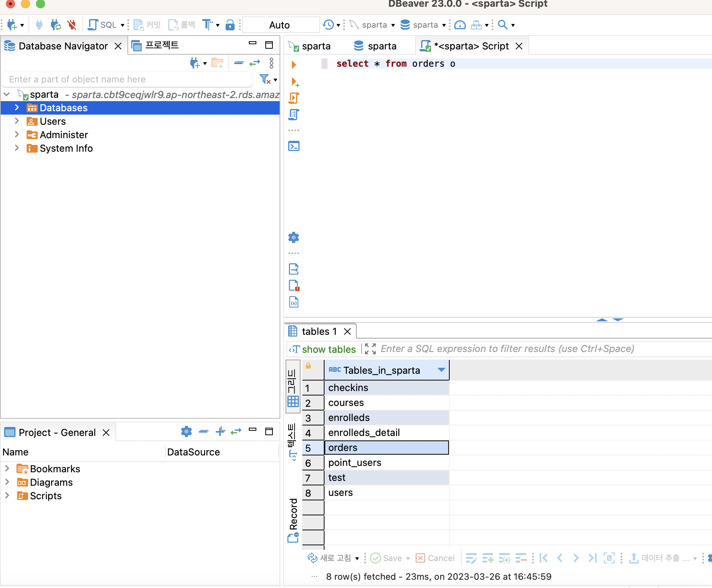The height and width of the screenshot is (588, 712).
Task: Open the Record side panel
Action: point(293,521)
